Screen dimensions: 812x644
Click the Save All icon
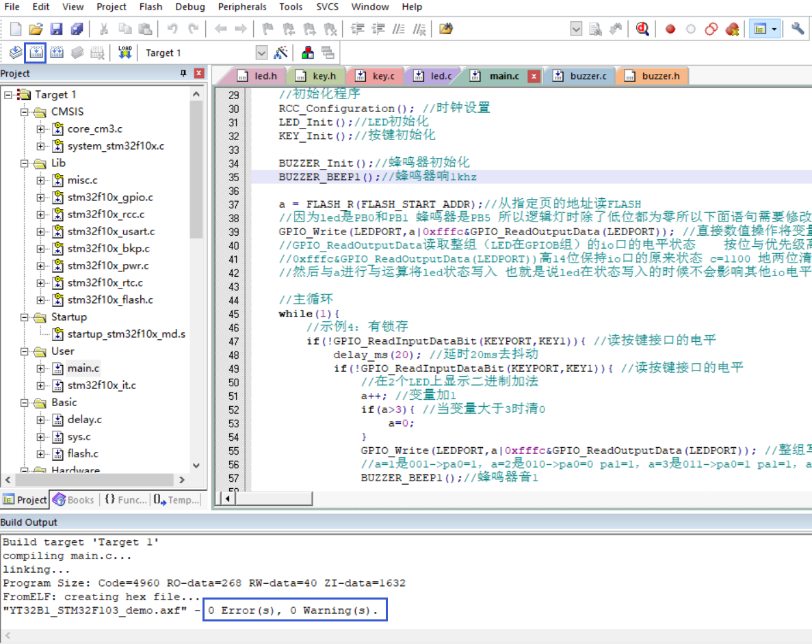point(77,29)
